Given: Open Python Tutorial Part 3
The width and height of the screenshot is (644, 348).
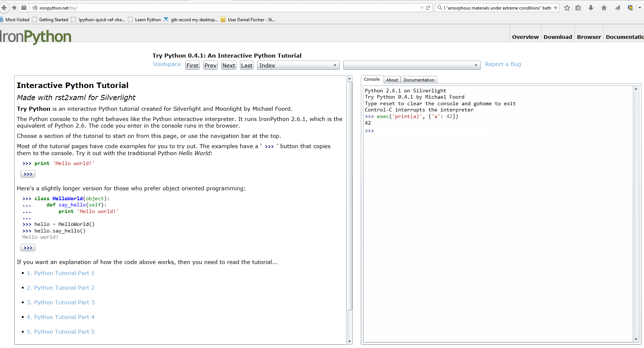Looking at the screenshot, I should pos(60,303).
